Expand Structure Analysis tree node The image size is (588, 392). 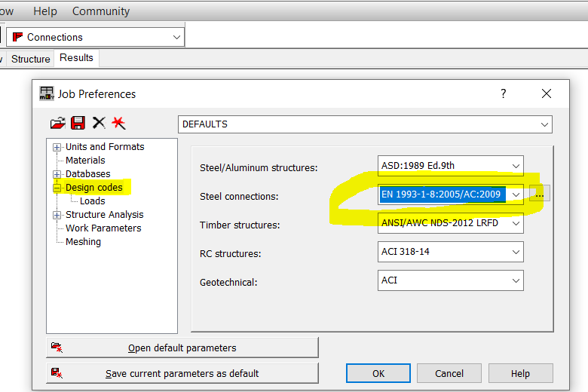(x=57, y=215)
